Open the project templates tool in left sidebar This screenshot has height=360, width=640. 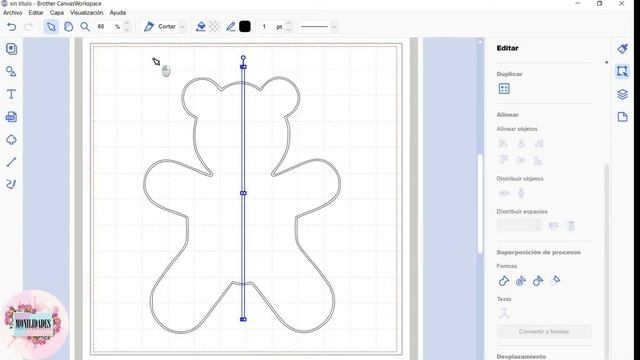point(11,49)
